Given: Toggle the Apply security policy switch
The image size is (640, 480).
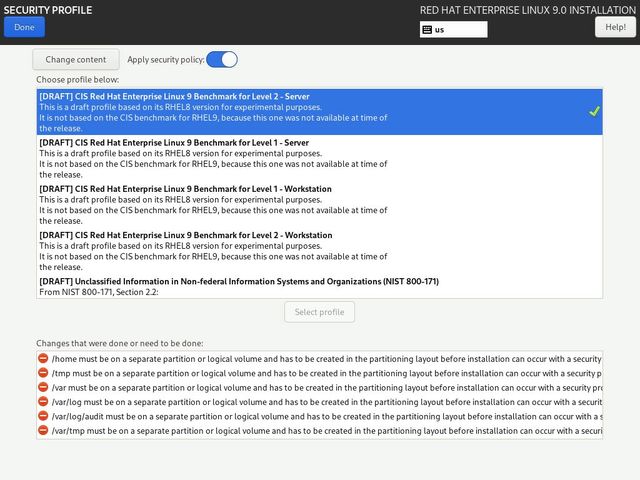Looking at the screenshot, I should point(222,60).
